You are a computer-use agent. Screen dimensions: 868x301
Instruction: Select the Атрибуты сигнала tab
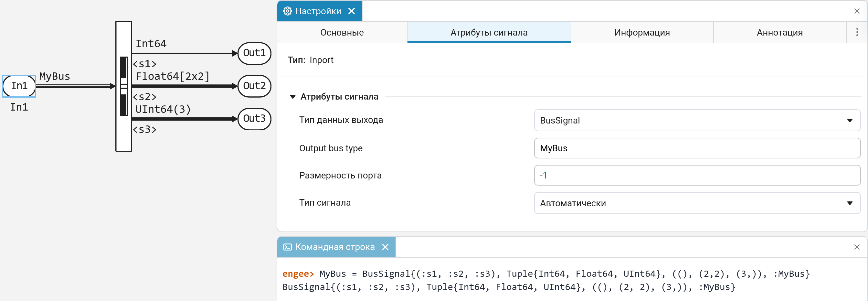pos(489,32)
